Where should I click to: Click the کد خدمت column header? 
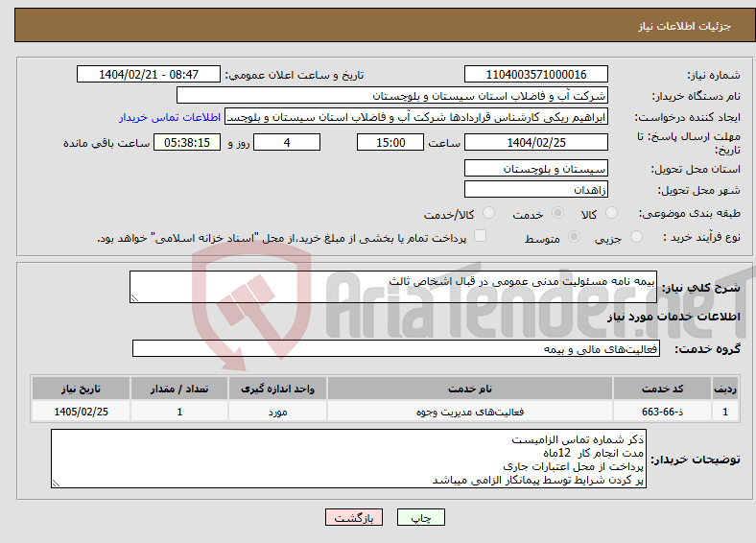click(663, 389)
